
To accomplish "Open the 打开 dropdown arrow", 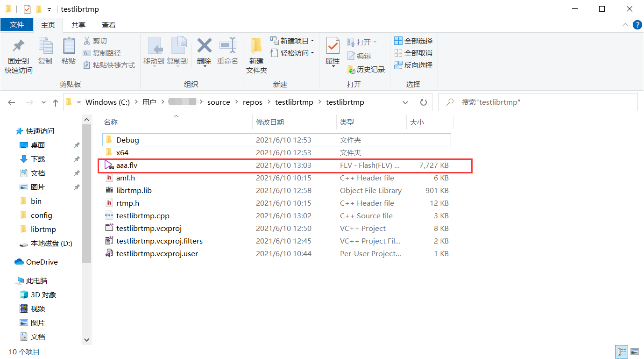I will click(x=375, y=42).
